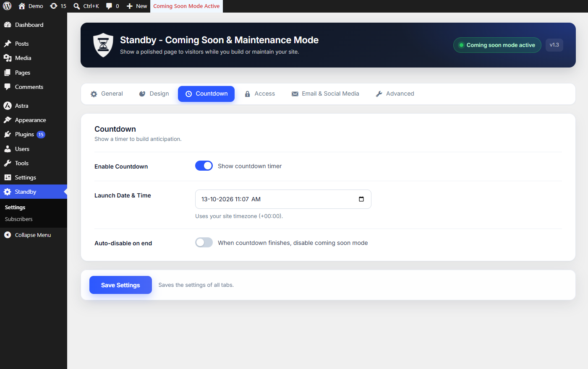
Task: Click the comments bubble icon in admin bar
Action: coord(109,6)
